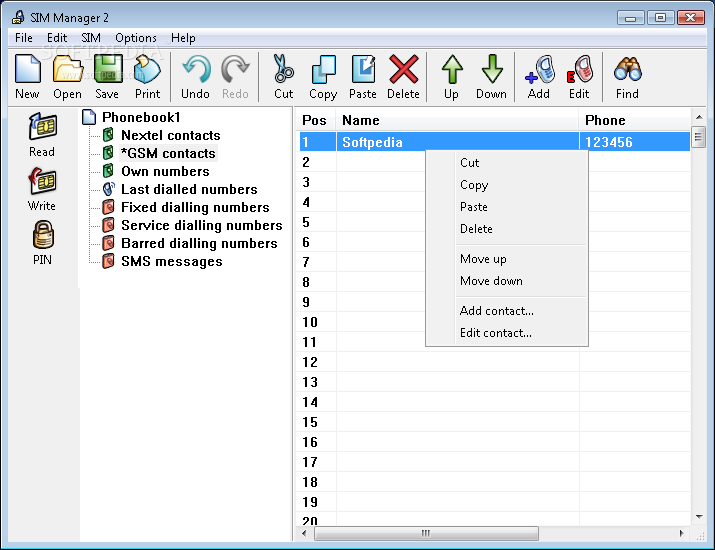Click the horizontal scrollbar thumb
715x550 pixels.
[x=426, y=533]
